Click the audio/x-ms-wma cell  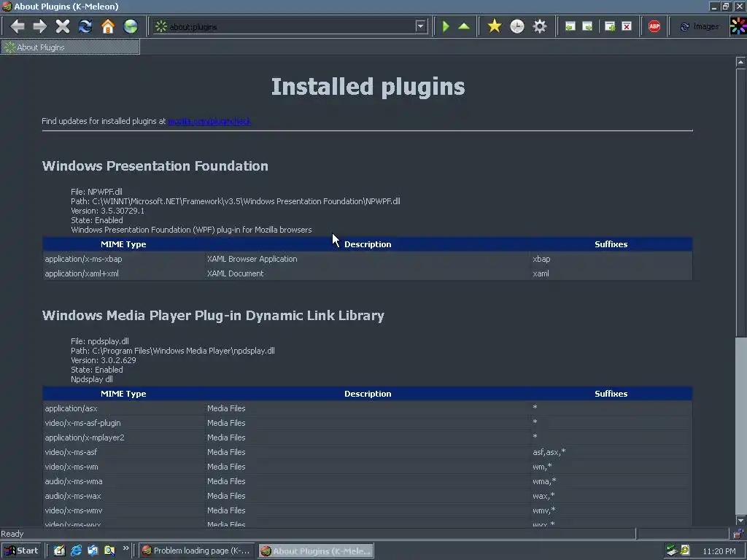pyautogui.click(x=124, y=481)
